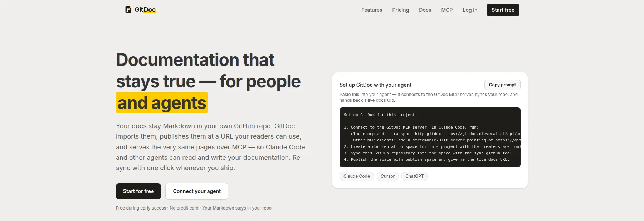Viewport: 644px width, 221px height.
Task: Click code line 'Publish the space with publish_space'
Action: [x=426, y=159]
